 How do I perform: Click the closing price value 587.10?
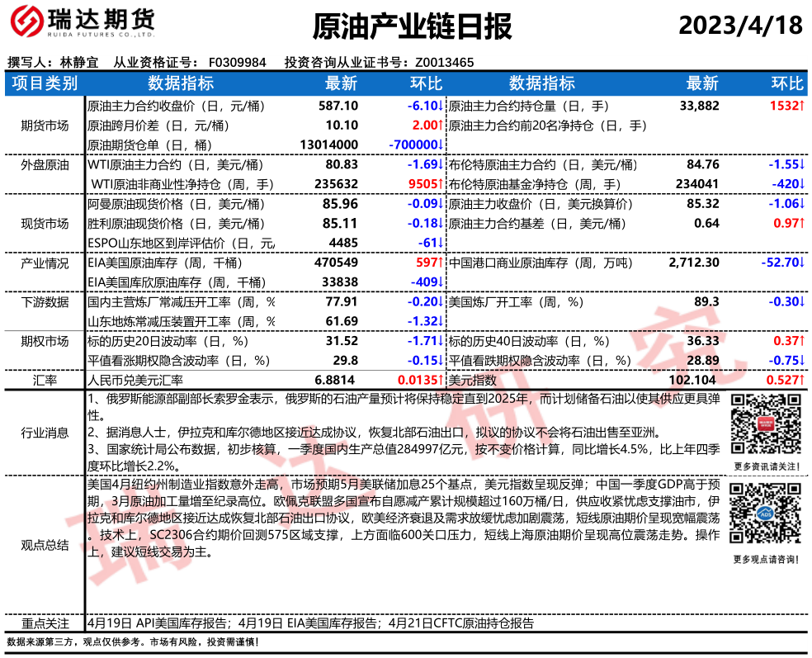coord(338,106)
